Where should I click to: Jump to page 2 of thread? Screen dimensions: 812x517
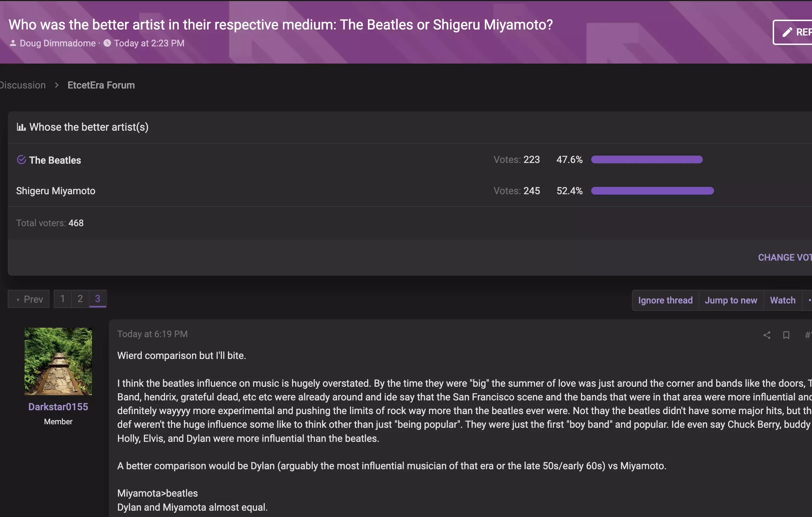point(80,299)
